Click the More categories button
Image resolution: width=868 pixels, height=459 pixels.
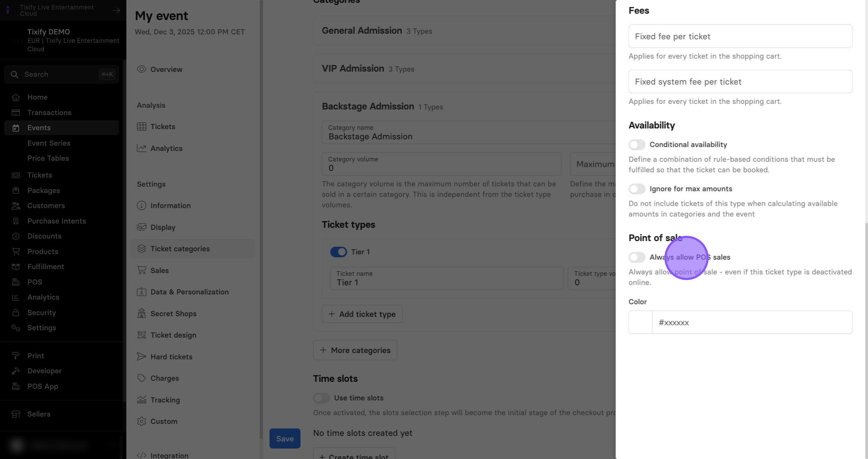click(x=355, y=350)
